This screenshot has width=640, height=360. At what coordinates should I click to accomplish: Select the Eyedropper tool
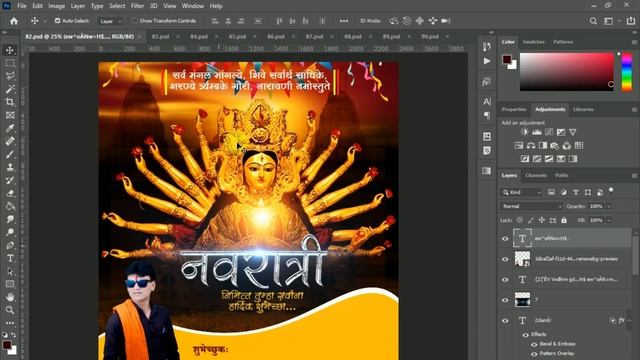pyautogui.click(x=10, y=128)
